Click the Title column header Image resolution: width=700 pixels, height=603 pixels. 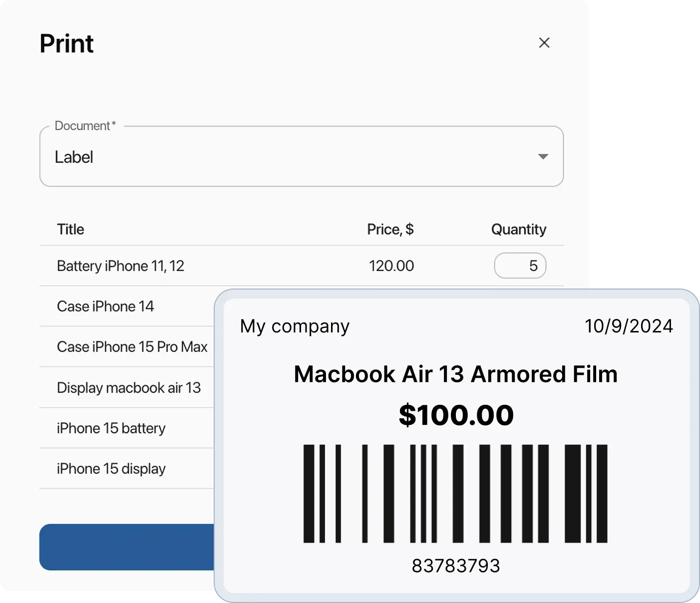pos(70,229)
